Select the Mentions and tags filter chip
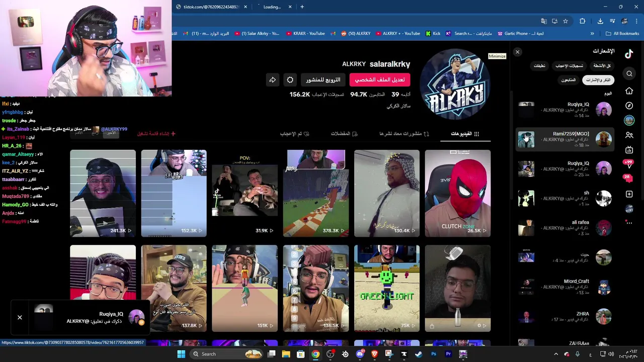 click(x=598, y=80)
